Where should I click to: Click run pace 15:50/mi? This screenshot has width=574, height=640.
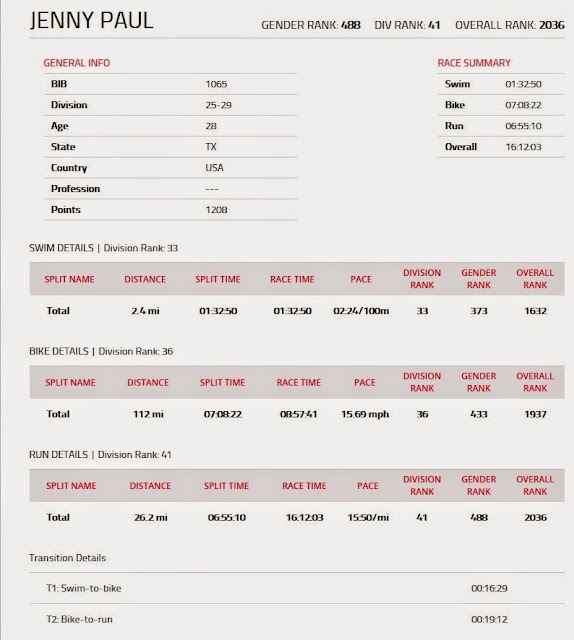(368, 517)
